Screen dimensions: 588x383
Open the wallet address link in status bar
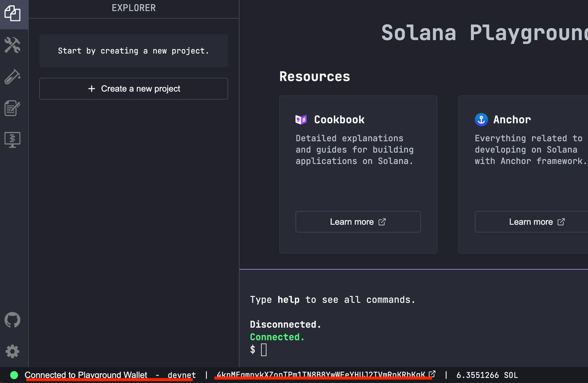tap(321, 375)
